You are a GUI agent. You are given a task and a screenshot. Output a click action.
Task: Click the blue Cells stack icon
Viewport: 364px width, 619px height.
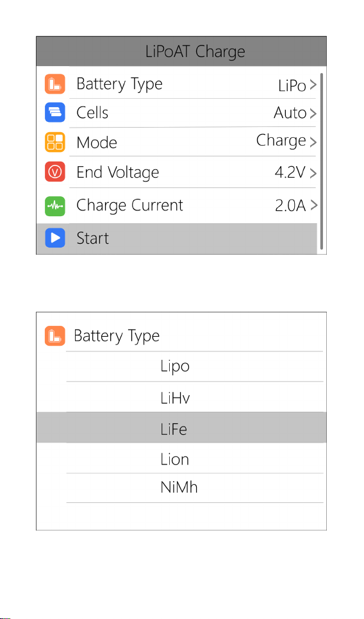55,112
